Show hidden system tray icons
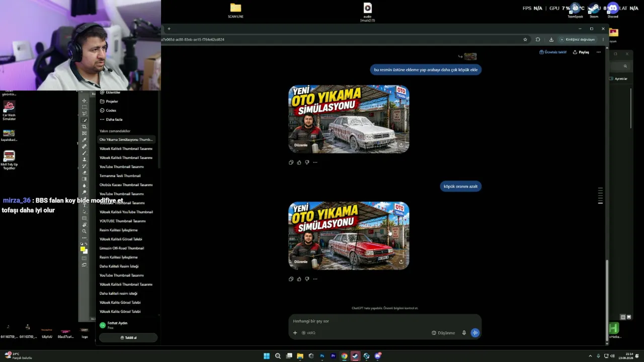The width and height of the screenshot is (644, 362). pyautogui.click(x=590, y=356)
